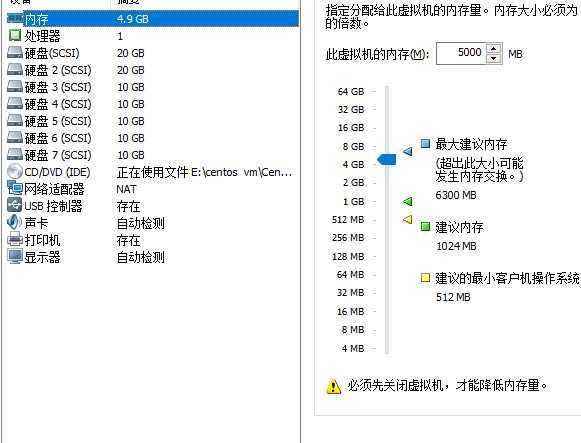Select the 网络适配器 row
Image resolution: width=581 pixels, height=443 pixels.
click(153, 189)
